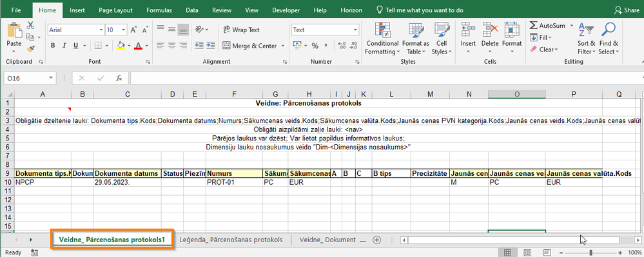Screen dimensions: 644x257
Task: Open the fill color dropdown arrow
Action: coord(129,46)
